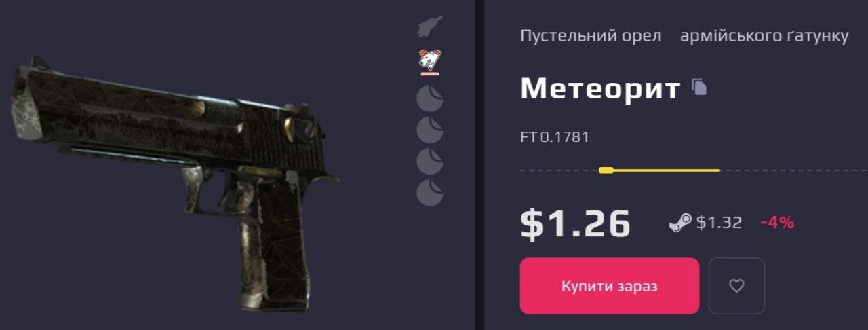Click the second empty sticker slot
Viewport: 868px width, 330px height.
coord(430,130)
